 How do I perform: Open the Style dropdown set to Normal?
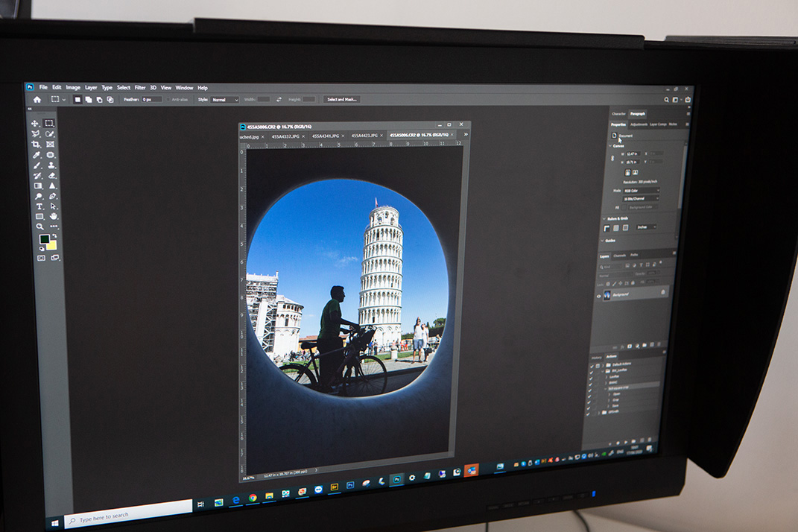pos(224,100)
